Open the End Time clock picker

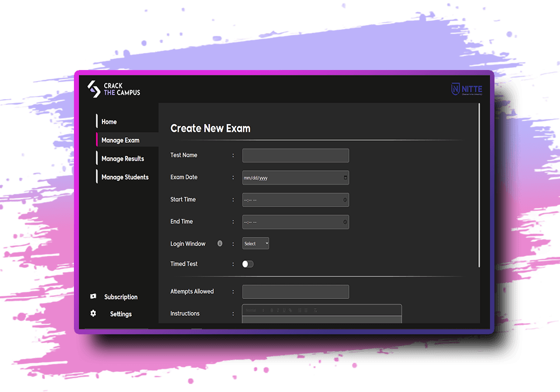click(x=345, y=222)
